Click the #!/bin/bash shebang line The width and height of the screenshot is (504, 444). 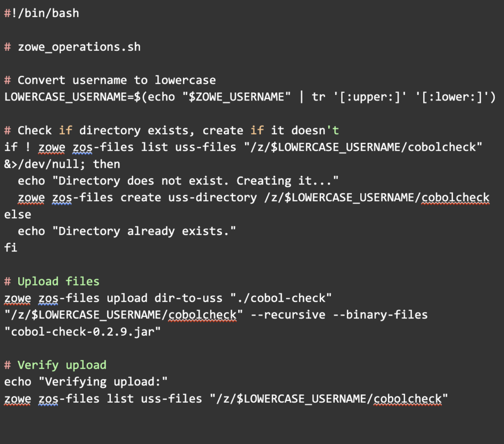[x=41, y=13]
